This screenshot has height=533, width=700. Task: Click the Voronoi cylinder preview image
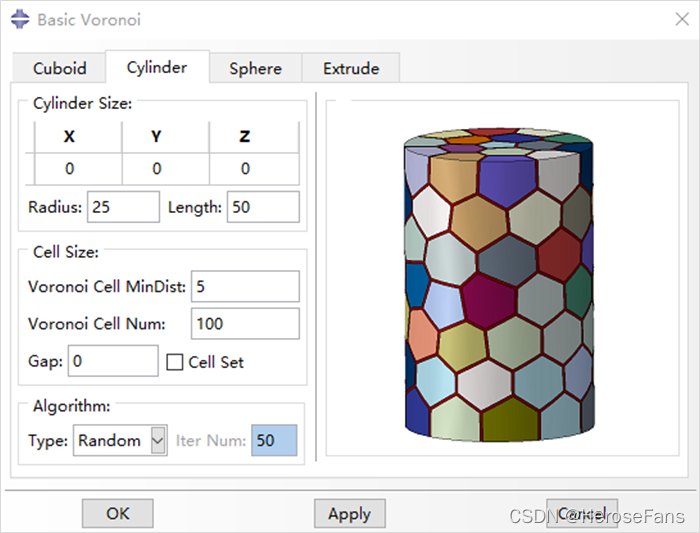pos(499,285)
